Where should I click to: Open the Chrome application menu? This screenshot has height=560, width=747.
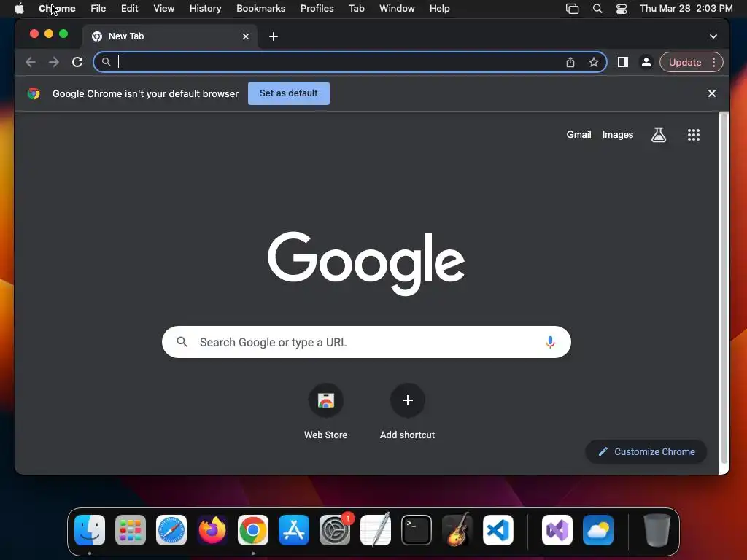(57, 9)
